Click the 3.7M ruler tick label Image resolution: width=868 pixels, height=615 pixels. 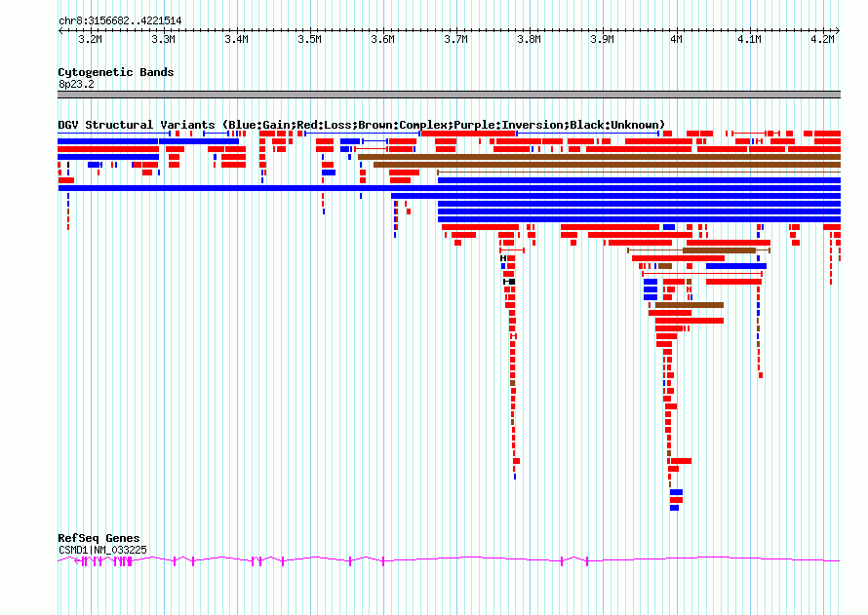[x=455, y=39]
